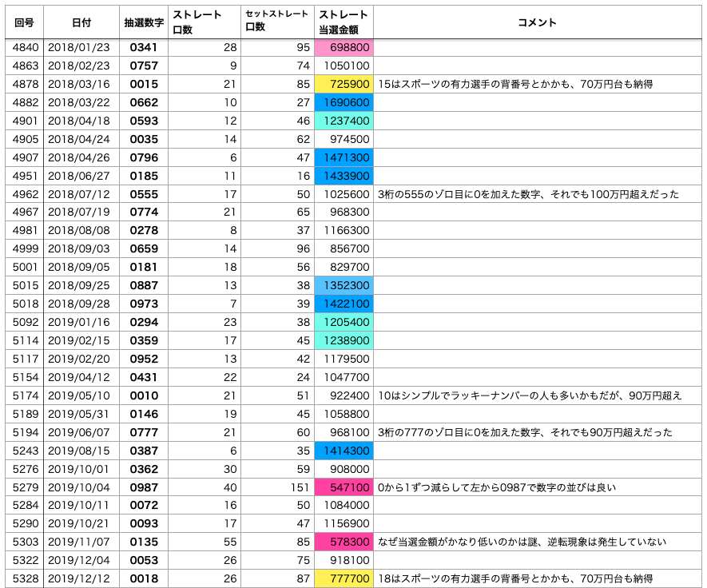This screenshot has height=588, width=707.
Task: Select date cell 2018/04/24
Action: click(81, 139)
